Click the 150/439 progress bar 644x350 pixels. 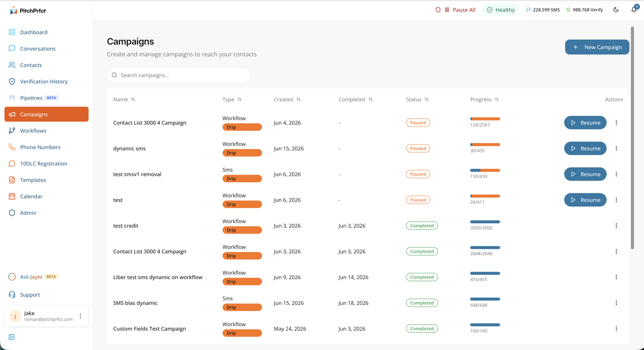pos(485,170)
